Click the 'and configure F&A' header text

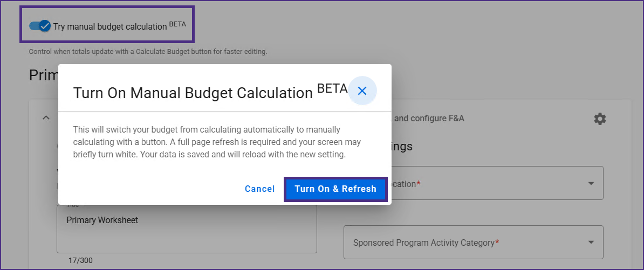point(429,118)
